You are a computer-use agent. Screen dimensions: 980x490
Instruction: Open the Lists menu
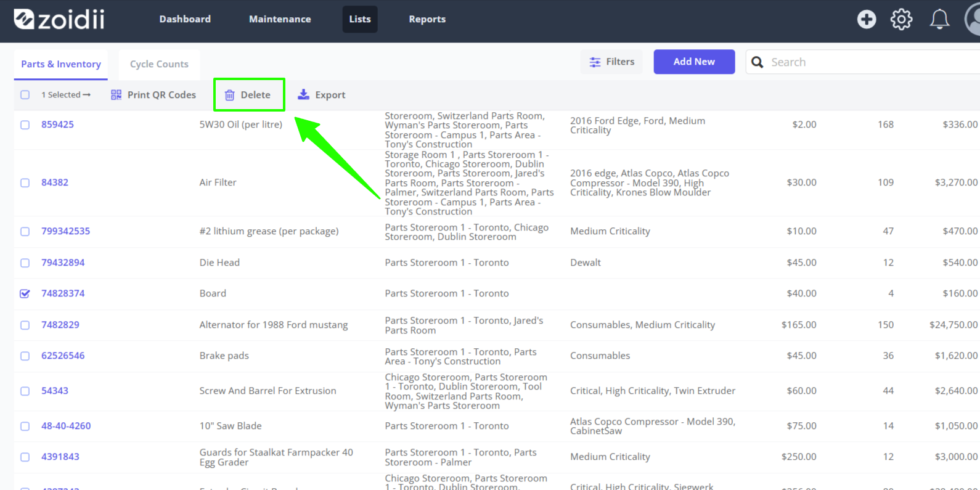360,19
